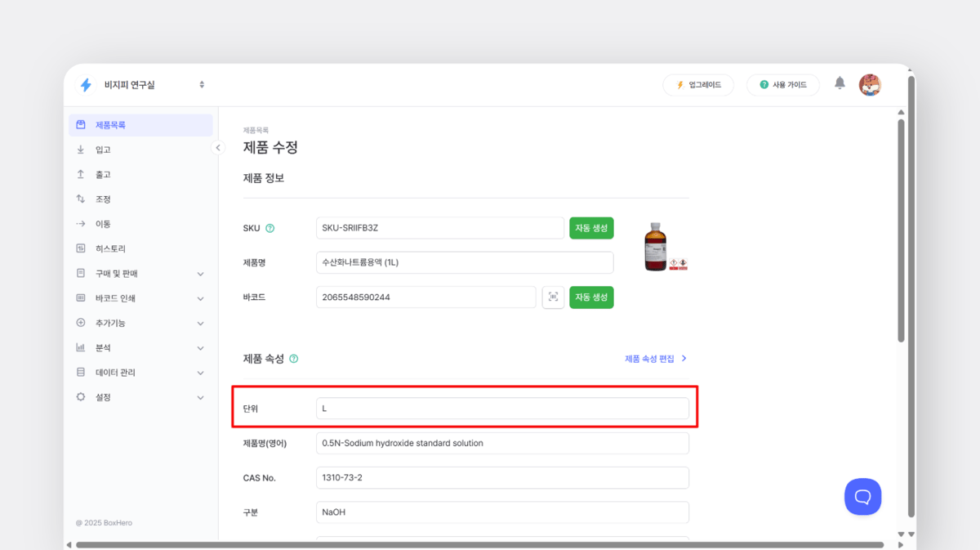Open the 사용 가이드 user guide
This screenshot has height=550, width=980.
pos(782,84)
